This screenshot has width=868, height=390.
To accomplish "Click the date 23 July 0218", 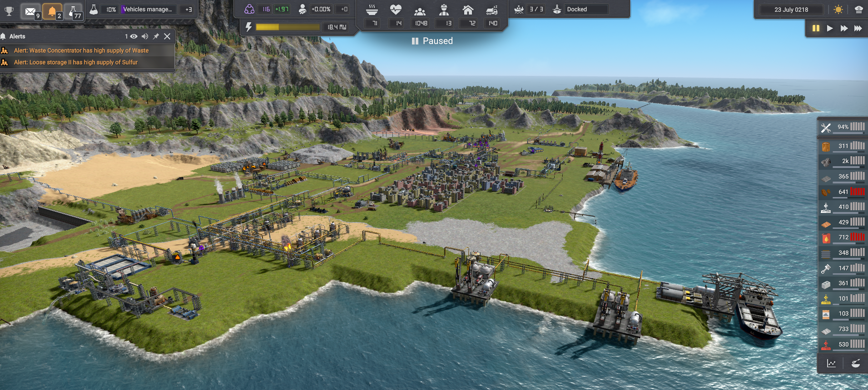I will pyautogui.click(x=791, y=10).
